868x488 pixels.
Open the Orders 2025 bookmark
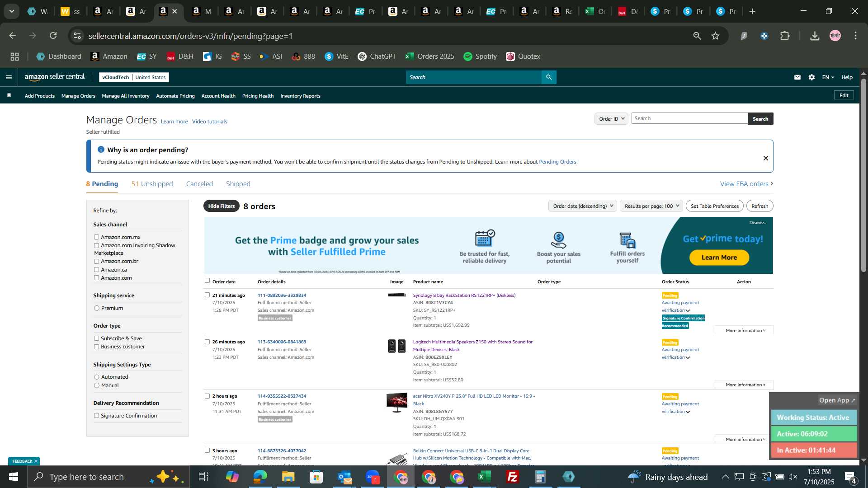[429, 56]
